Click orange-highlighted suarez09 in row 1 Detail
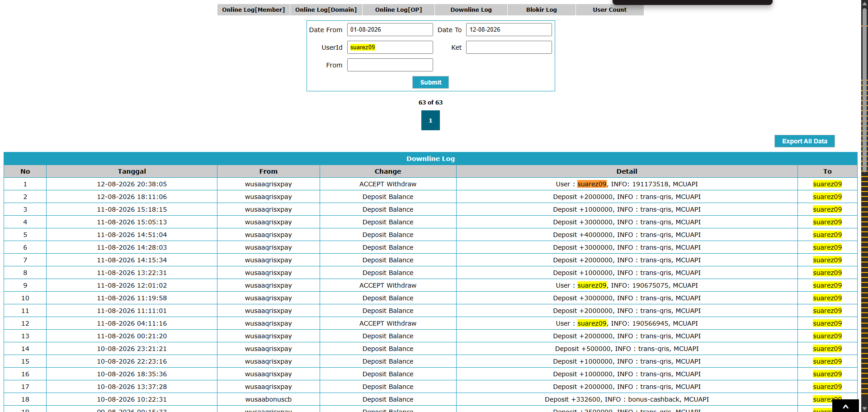 tap(592, 184)
